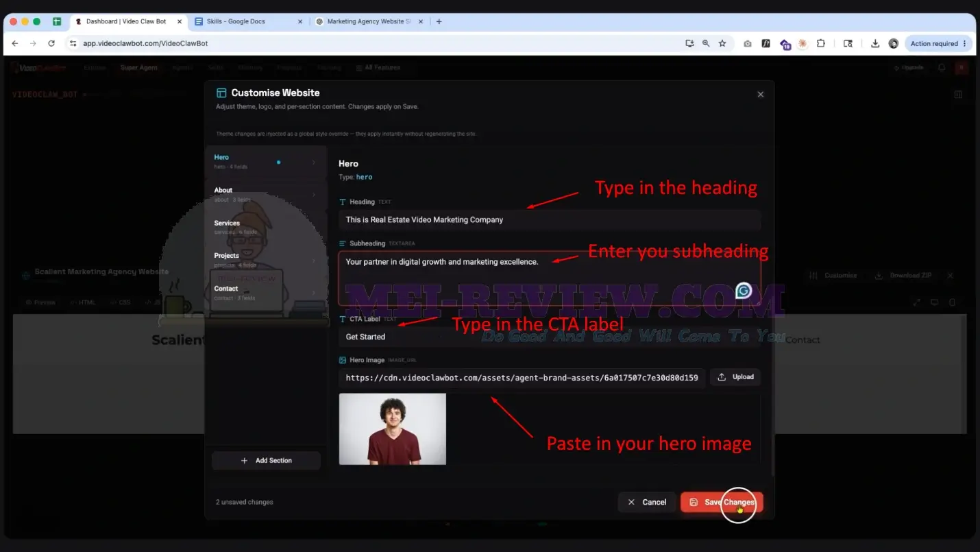Reload the page in Chrome
980x552 pixels.
51,43
